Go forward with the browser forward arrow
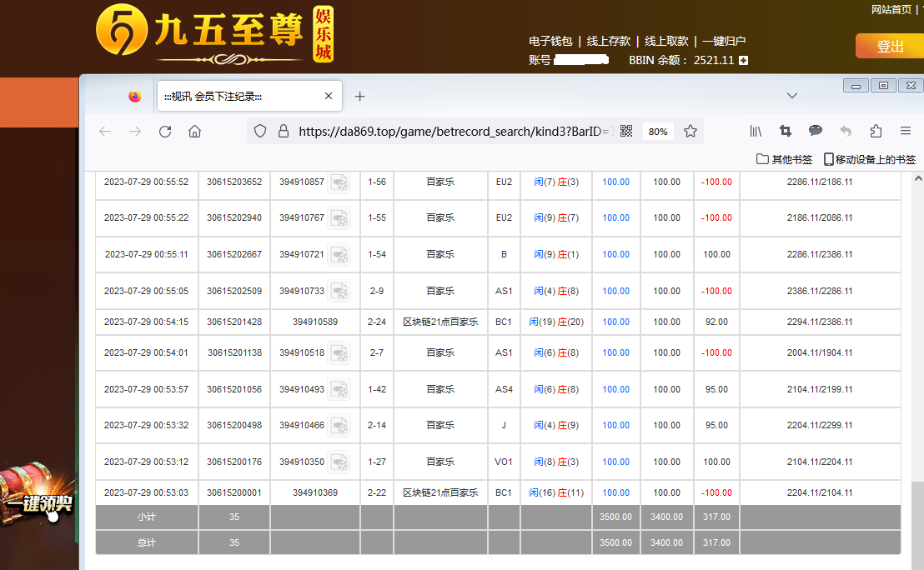Screen dimensions: 924x570 click(135, 132)
